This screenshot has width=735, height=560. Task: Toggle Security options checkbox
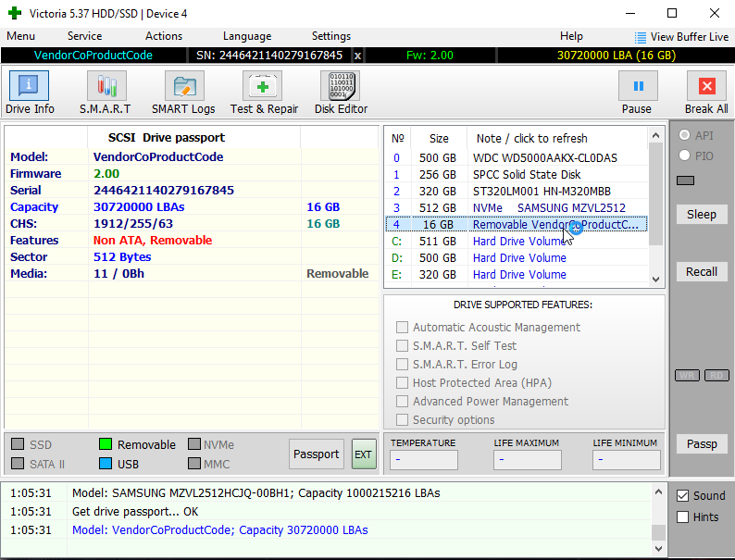[x=402, y=420]
